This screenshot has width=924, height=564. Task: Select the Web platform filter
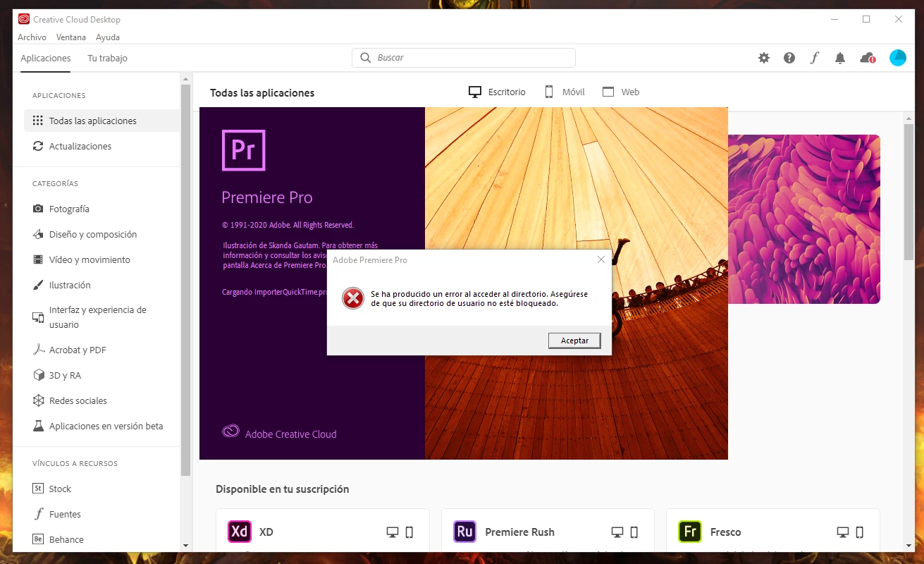click(x=621, y=92)
